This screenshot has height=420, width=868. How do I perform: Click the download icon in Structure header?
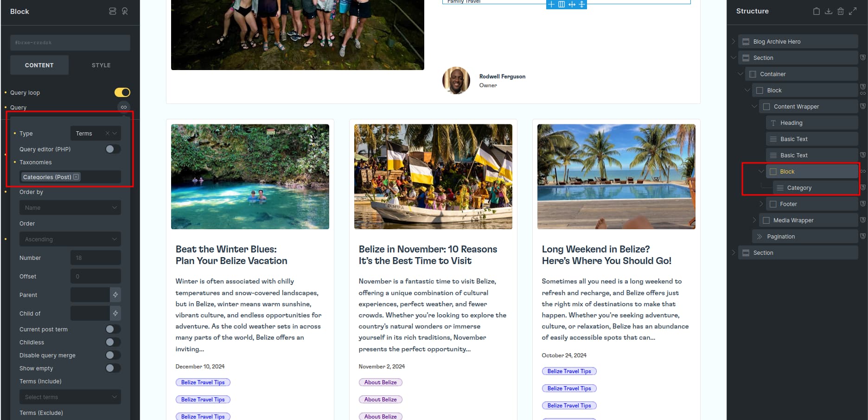pos(828,11)
